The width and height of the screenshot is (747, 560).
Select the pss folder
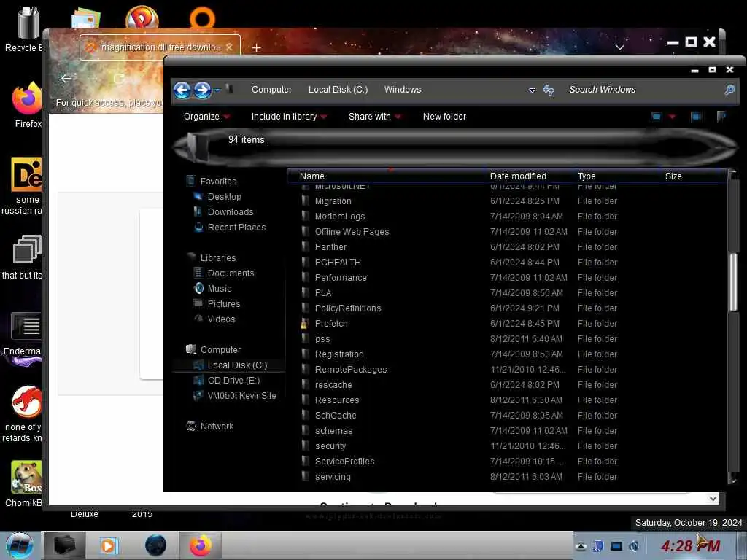(x=322, y=339)
